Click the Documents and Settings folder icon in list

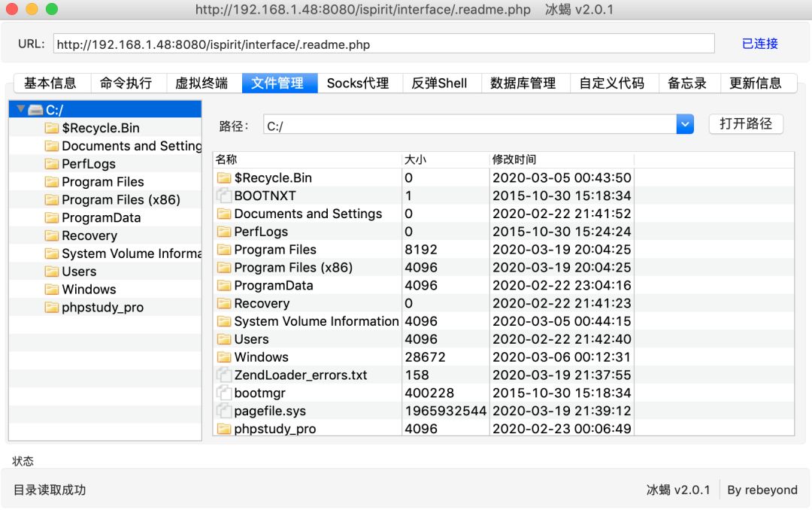click(224, 214)
